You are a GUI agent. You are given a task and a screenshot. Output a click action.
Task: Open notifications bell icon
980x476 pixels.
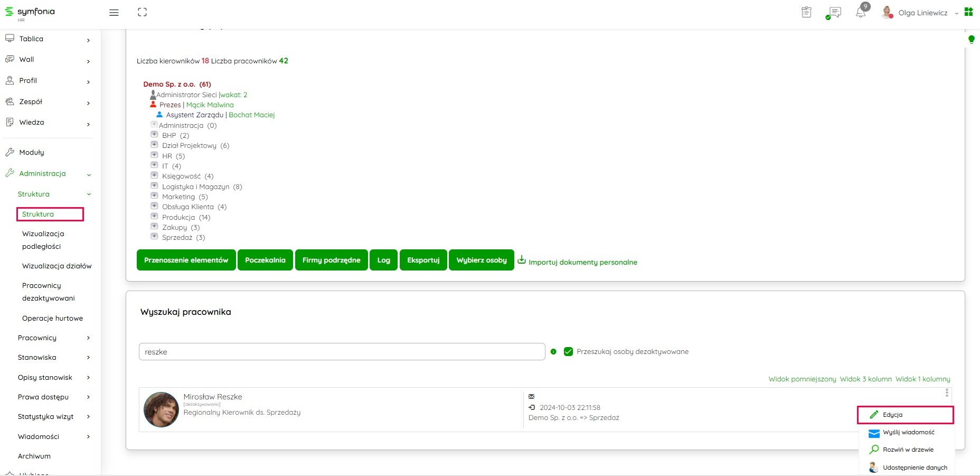[861, 13]
